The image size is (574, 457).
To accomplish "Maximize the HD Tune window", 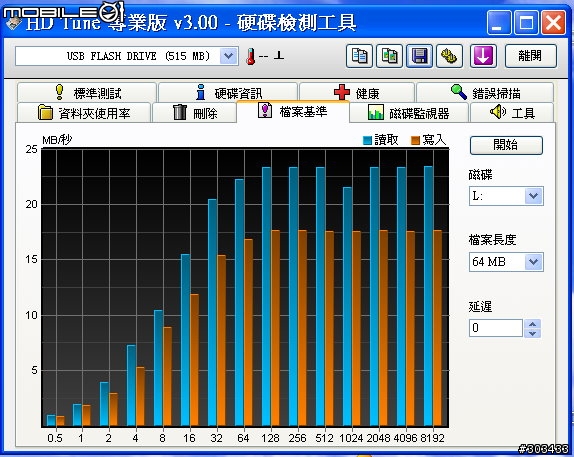I will pyautogui.click(x=526, y=23).
